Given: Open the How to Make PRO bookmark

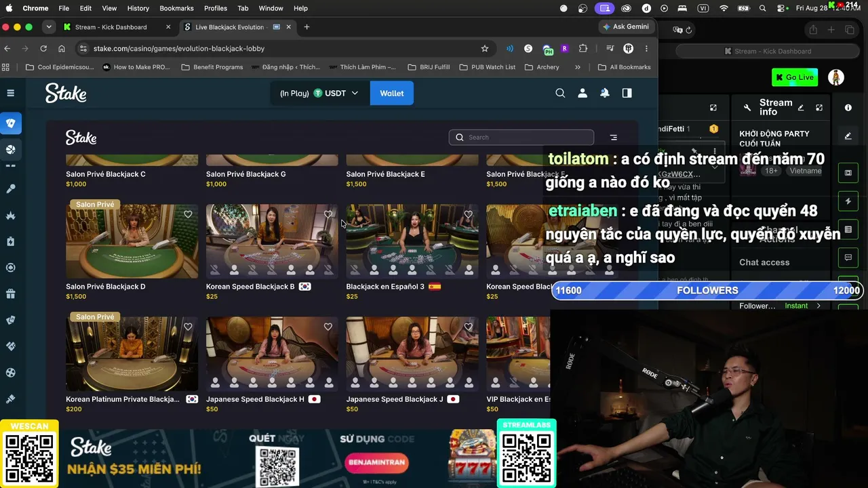Looking at the screenshot, I should [136, 67].
